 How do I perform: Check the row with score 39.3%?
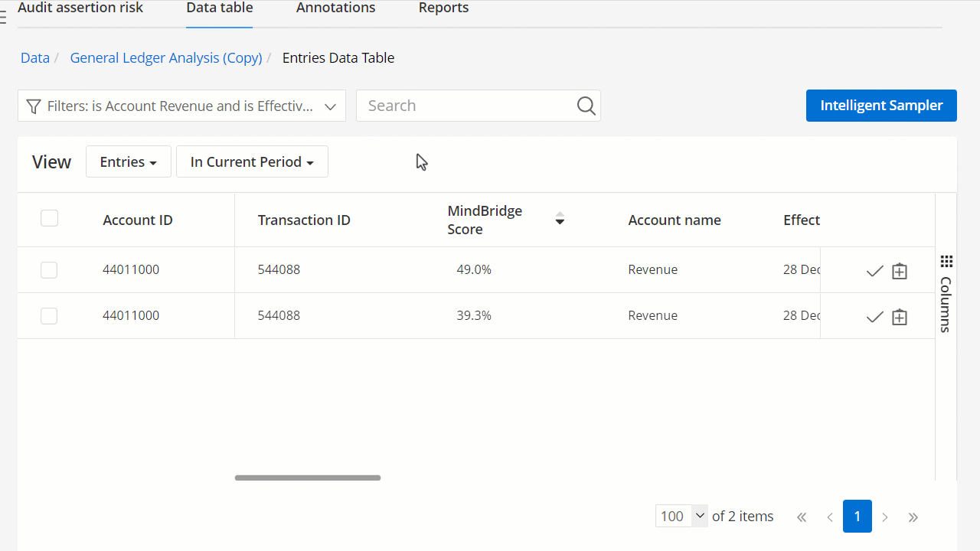tap(49, 315)
